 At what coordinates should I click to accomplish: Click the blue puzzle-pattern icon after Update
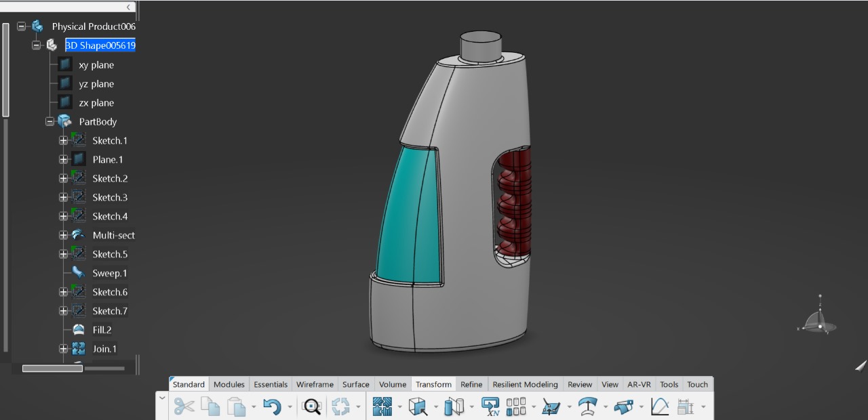point(382,406)
